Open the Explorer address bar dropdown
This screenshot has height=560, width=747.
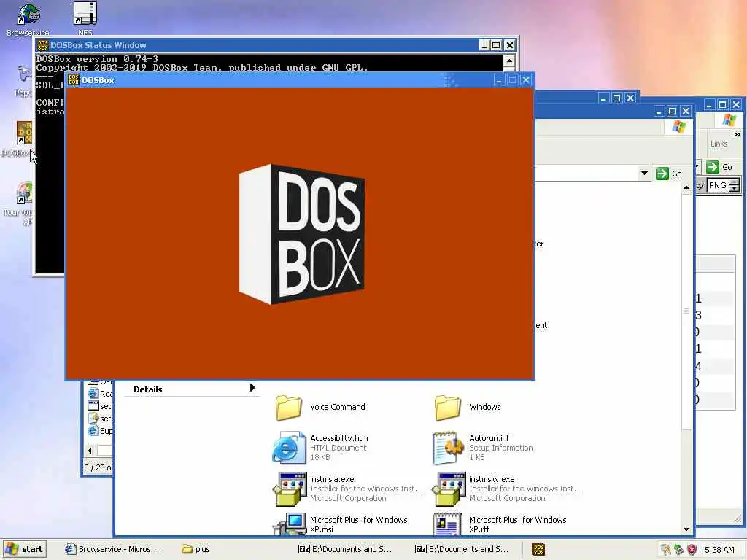click(x=645, y=174)
